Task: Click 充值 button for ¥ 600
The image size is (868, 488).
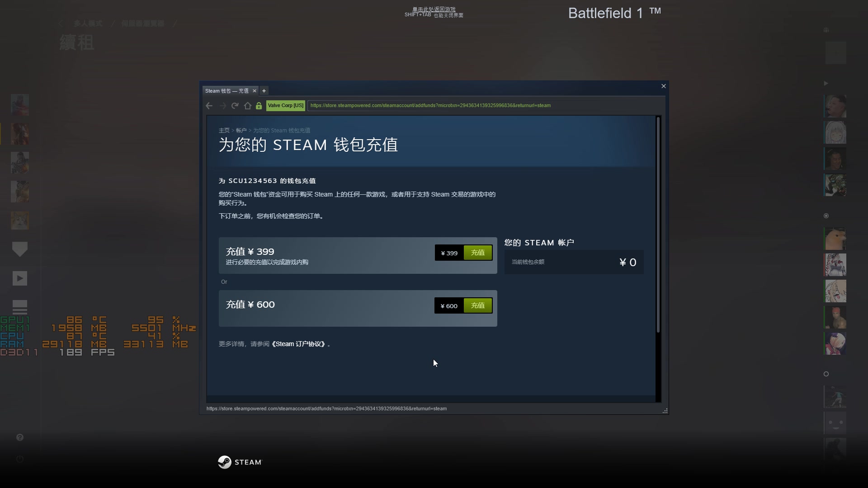Action: click(478, 305)
